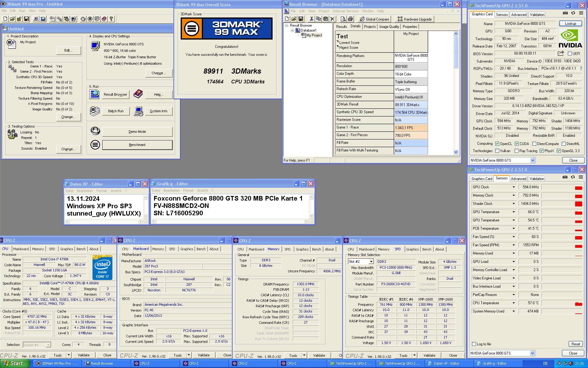Click the Copy icon in Result Browser toolbar
This screenshot has width=588, height=368.
[318, 19]
